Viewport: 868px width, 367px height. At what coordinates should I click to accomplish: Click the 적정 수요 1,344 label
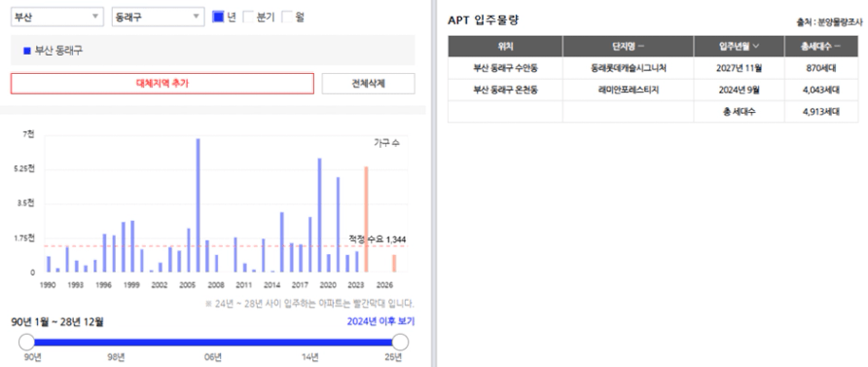[377, 239]
